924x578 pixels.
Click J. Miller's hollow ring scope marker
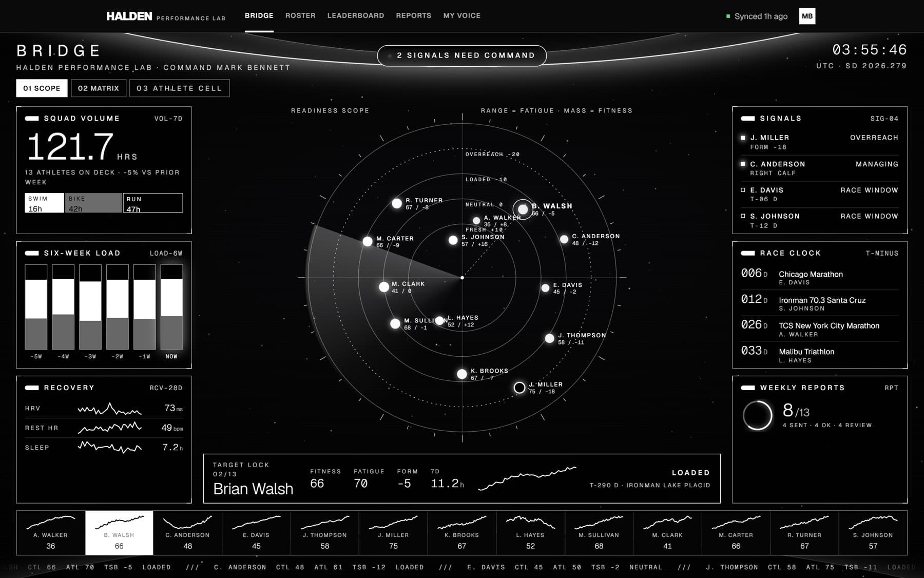pos(519,388)
